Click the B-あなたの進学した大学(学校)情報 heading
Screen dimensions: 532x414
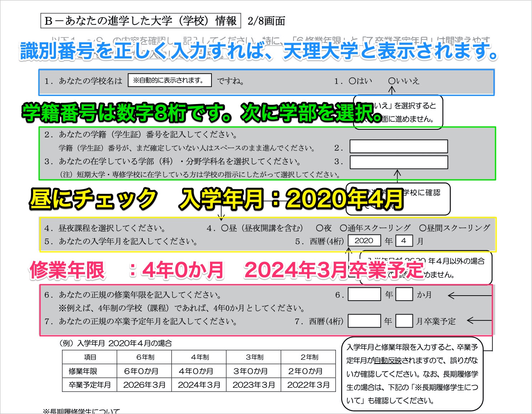[141, 21]
